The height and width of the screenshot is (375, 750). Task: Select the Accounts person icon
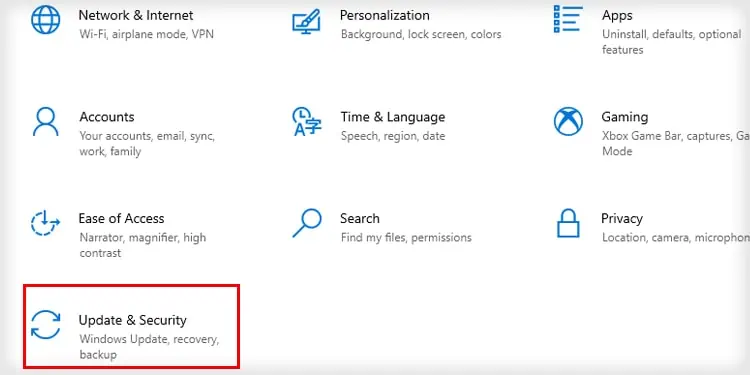(x=45, y=121)
